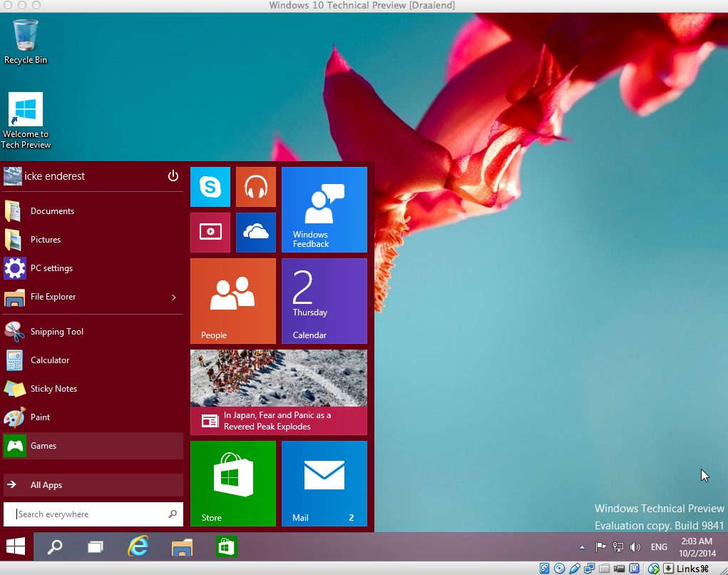Screen dimensions: 728x575
Task: Click the Search everywhere input field
Action: point(89,514)
